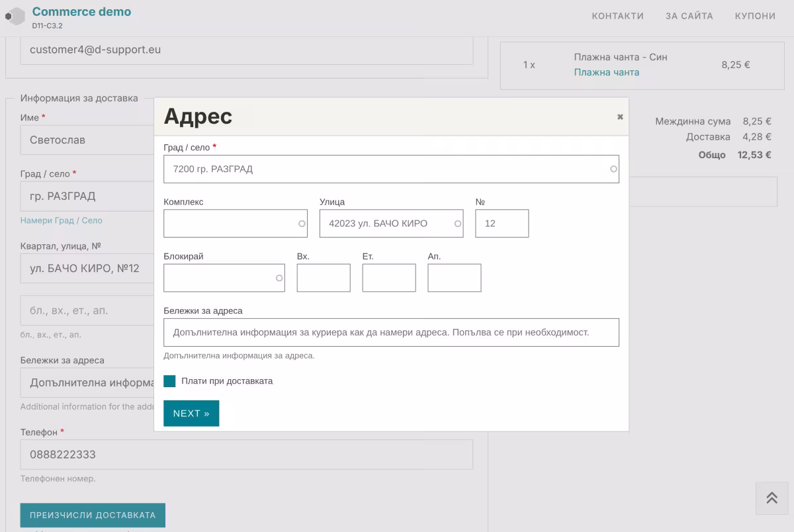Click autocomplete circle in Улица field

457,224
